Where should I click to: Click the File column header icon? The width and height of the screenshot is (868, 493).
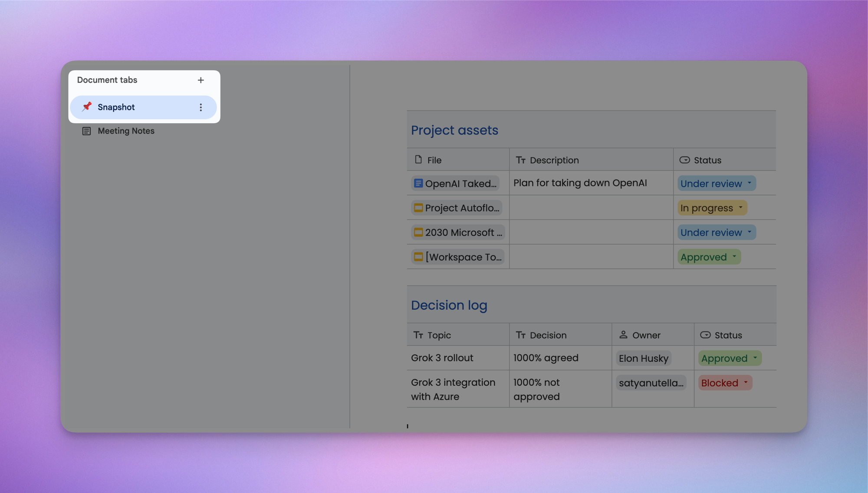pos(418,160)
